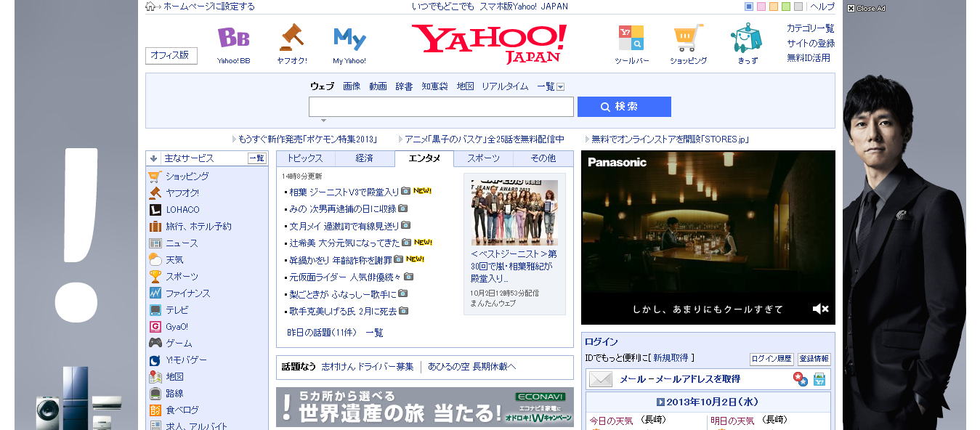
Task: Open the カテゴリ一覧 link
Action: [x=810, y=28]
